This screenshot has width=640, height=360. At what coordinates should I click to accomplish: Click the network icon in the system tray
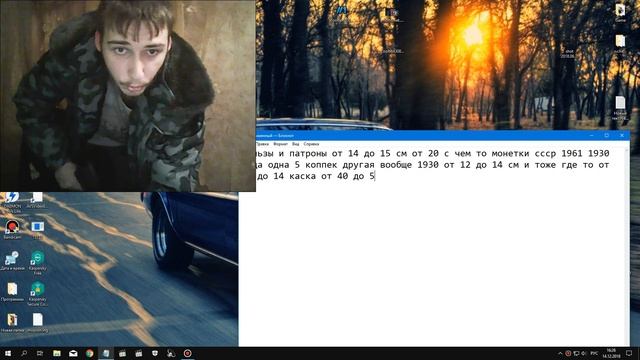[x=576, y=353]
